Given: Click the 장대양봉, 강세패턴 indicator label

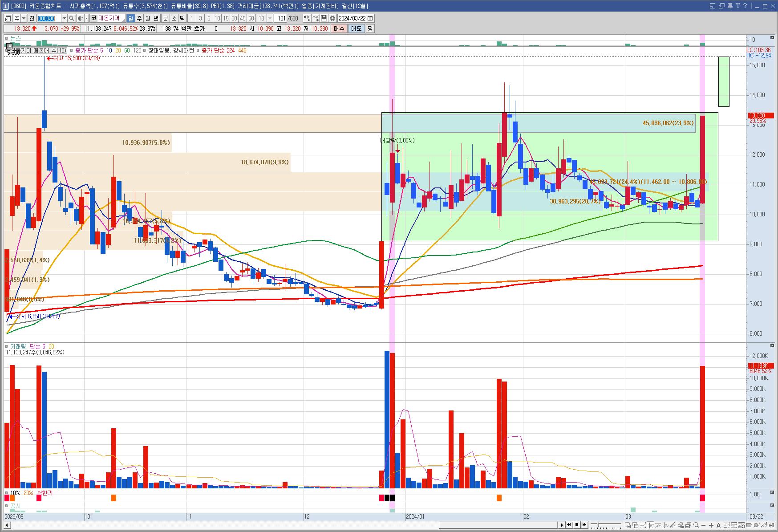Looking at the screenshot, I should pyautogui.click(x=171, y=50).
